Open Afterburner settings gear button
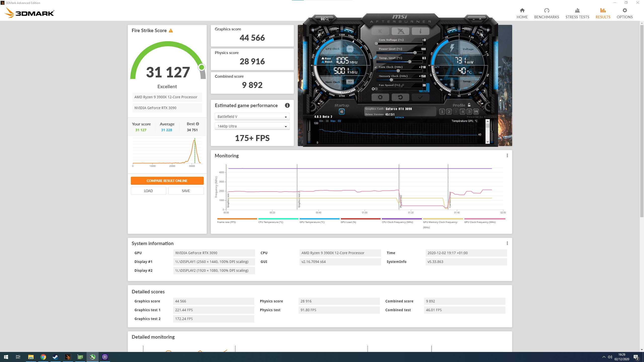644x362 pixels. (x=380, y=97)
